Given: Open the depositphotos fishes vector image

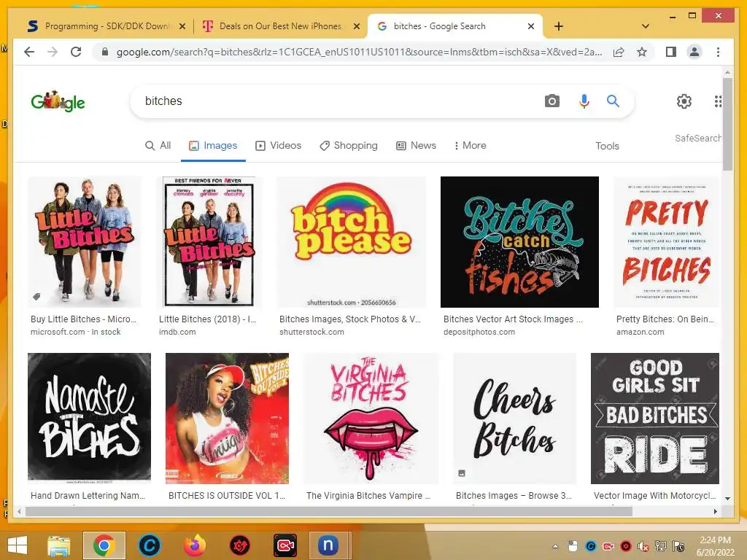Looking at the screenshot, I should point(519,242).
